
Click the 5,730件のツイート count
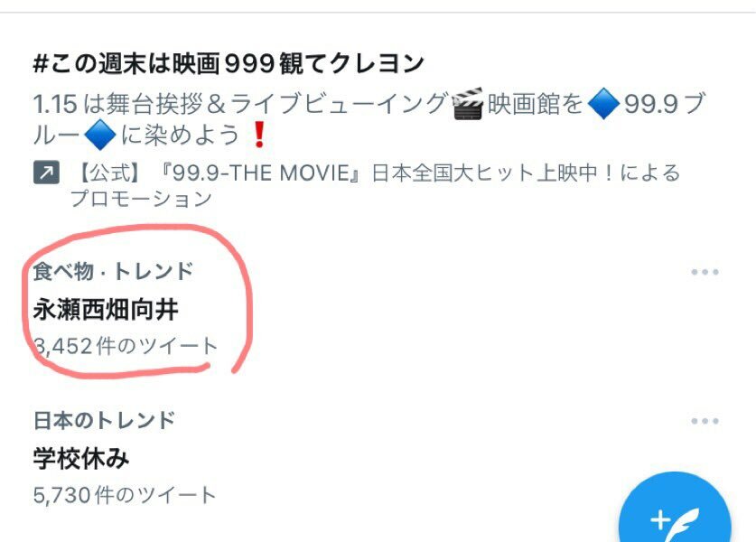pyautogui.click(x=125, y=495)
